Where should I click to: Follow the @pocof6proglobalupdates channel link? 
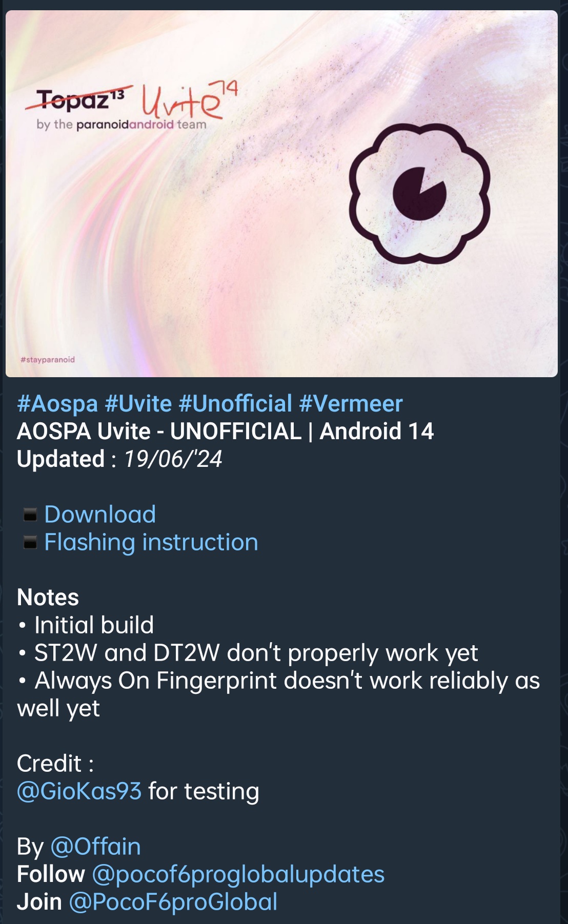[x=238, y=874]
